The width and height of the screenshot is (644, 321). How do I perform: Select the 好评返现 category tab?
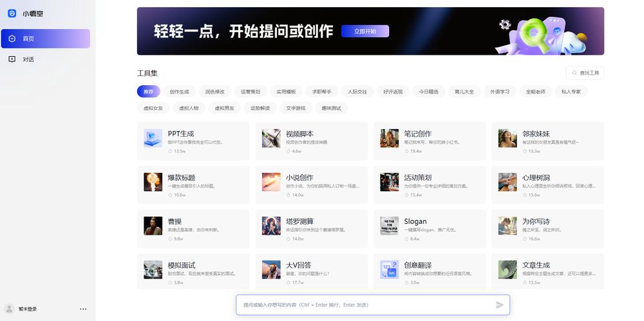393,92
